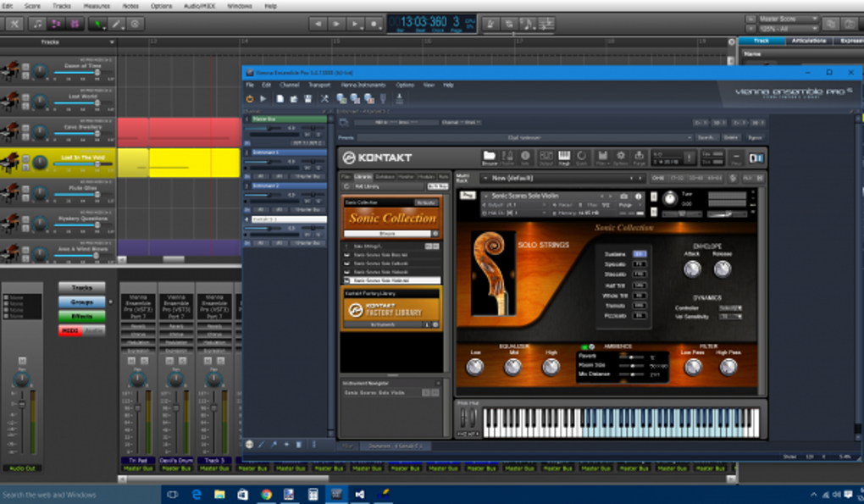Click the Vienna Ensemble play icon

coord(263,99)
